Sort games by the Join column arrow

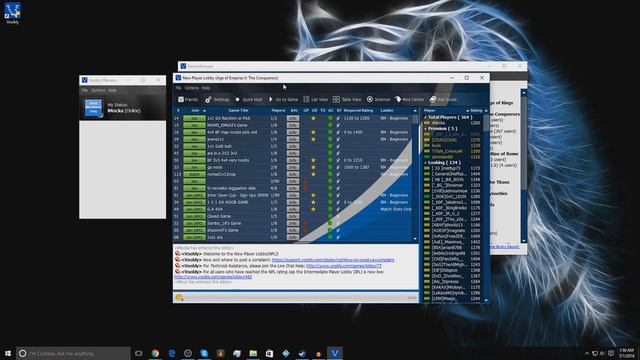point(204,111)
